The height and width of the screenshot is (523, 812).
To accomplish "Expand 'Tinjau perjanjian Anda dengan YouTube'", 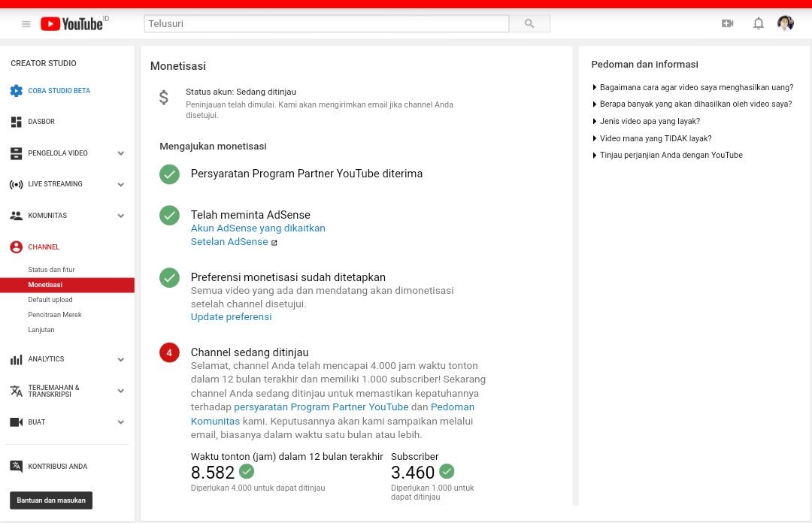I will coord(668,155).
